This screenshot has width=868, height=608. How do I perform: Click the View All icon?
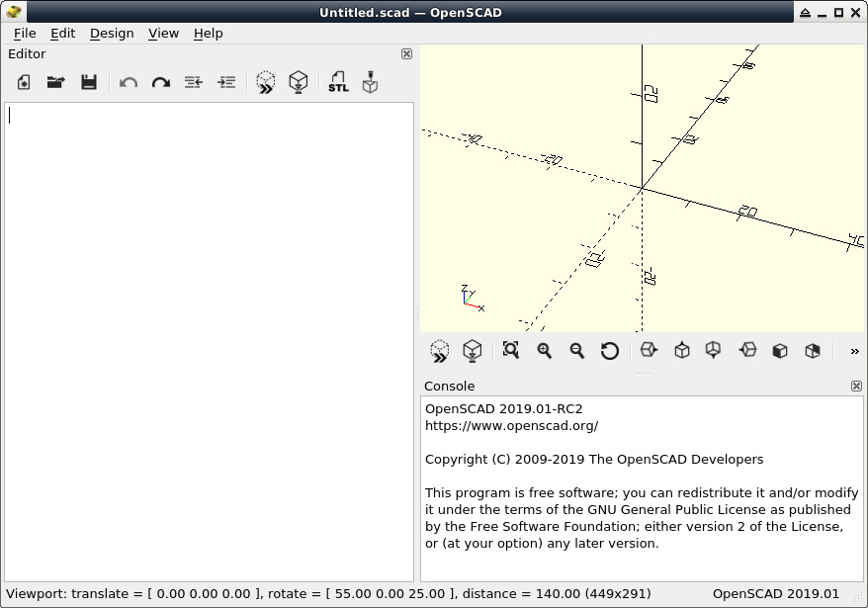click(511, 350)
